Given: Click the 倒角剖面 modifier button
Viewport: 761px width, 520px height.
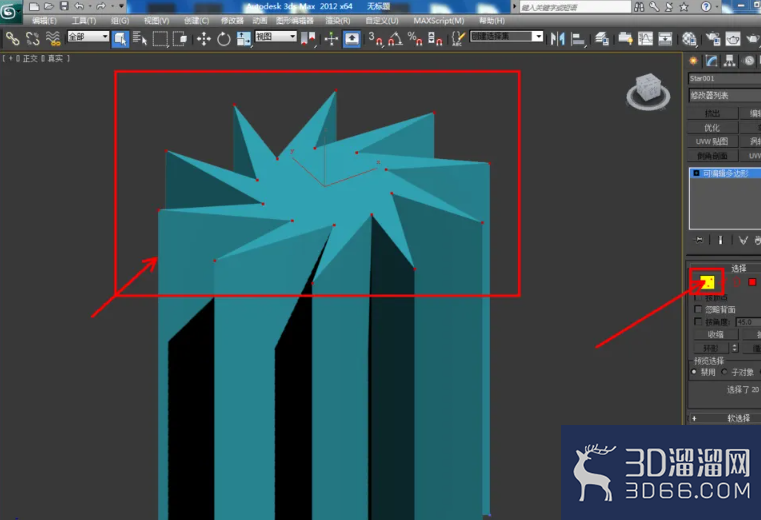Looking at the screenshot, I should pyautogui.click(x=712, y=155).
